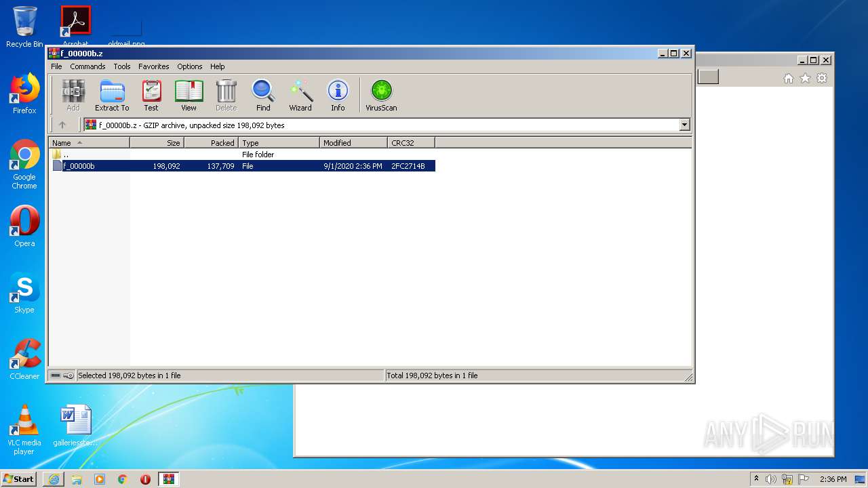Open Opera desktop shortcut
This screenshot has width=868, height=488.
(x=24, y=226)
